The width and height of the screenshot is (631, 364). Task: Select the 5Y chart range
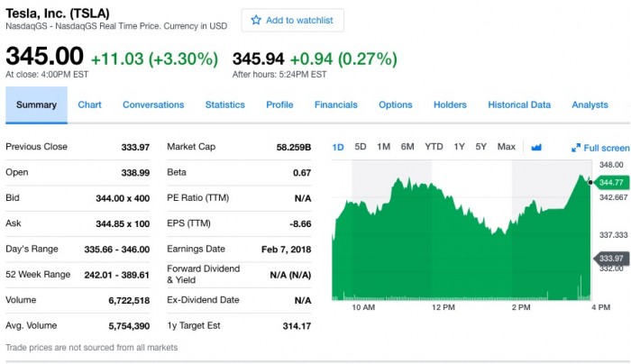480,147
